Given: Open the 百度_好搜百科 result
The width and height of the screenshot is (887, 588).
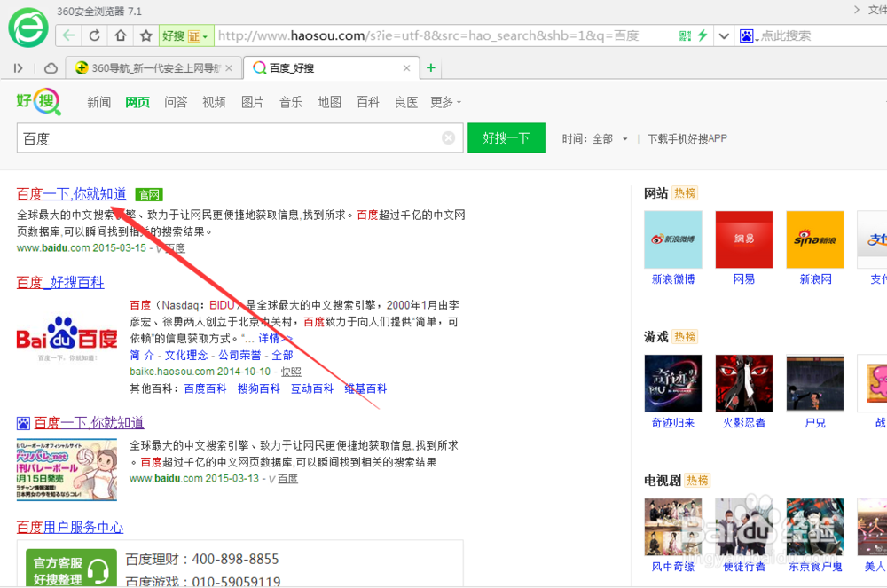Looking at the screenshot, I should click(60, 283).
